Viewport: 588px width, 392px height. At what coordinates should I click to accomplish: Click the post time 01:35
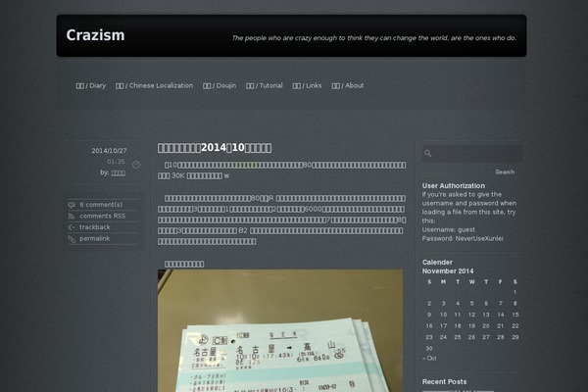(116, 162)
